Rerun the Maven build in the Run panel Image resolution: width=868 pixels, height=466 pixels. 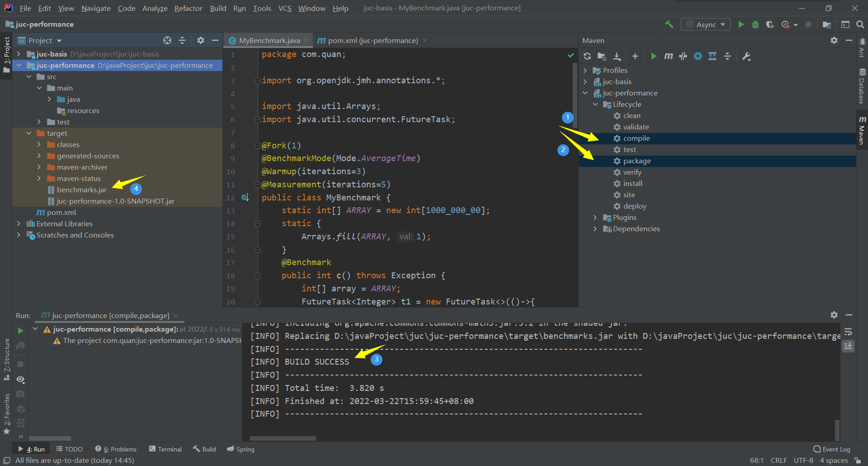tap(20, 331)
